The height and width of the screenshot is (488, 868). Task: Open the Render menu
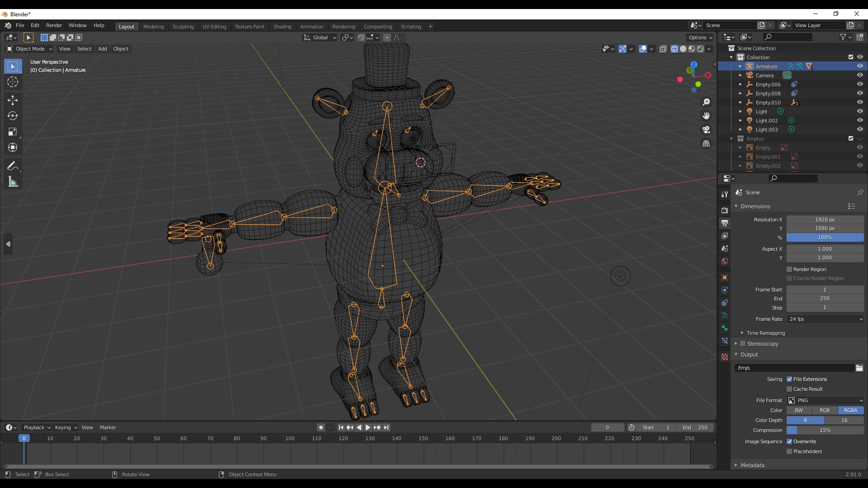coord(54,25)
